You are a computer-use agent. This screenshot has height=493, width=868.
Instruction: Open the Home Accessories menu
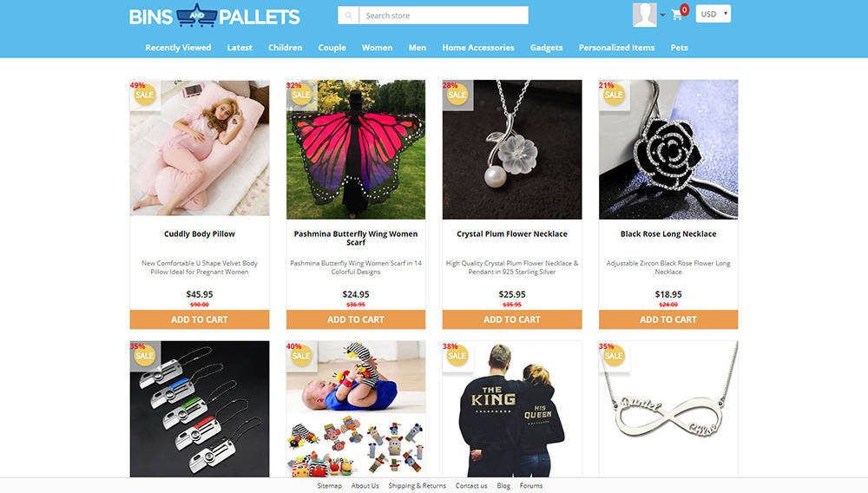click(477, 48)
